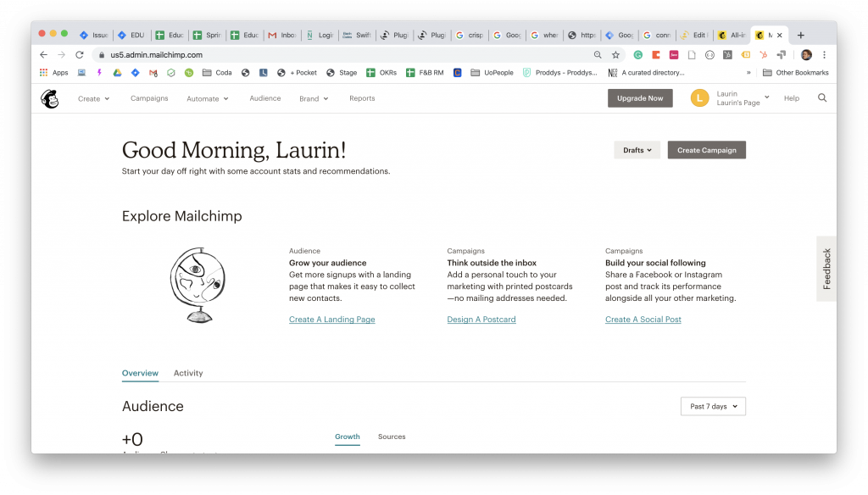Expand the Create dropdown menu
The image size is (868, 495).
93,98
